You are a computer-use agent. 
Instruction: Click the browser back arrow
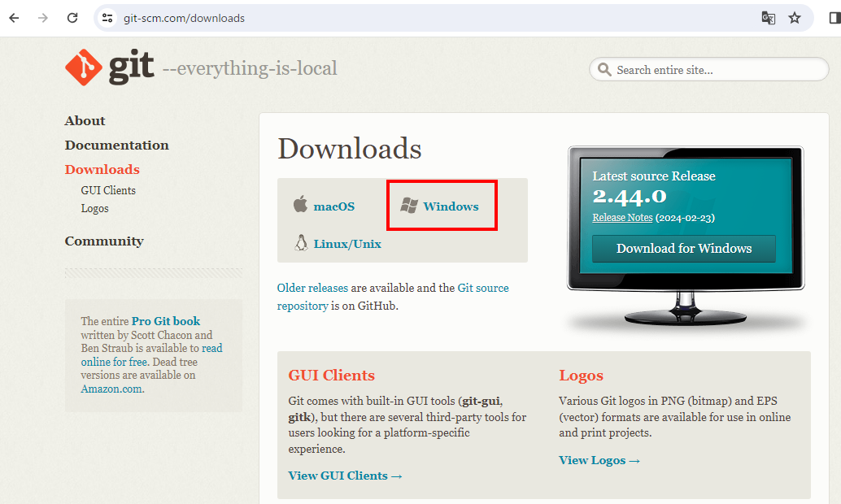click(14, 18)
